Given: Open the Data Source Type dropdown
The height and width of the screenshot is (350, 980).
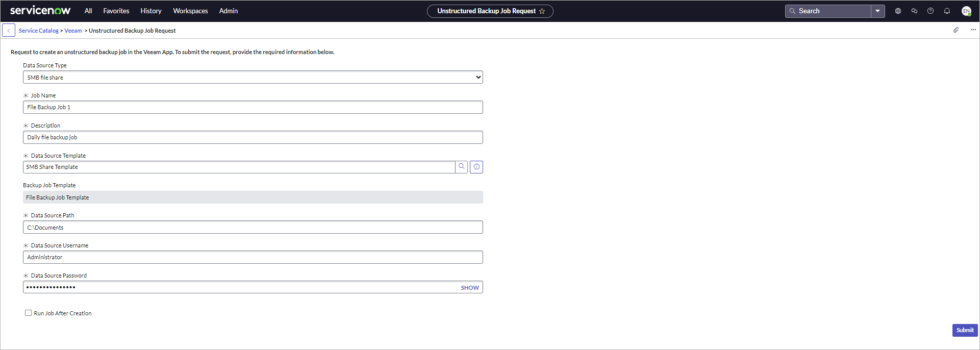Looking at the screenshot, I should (253, 77).
